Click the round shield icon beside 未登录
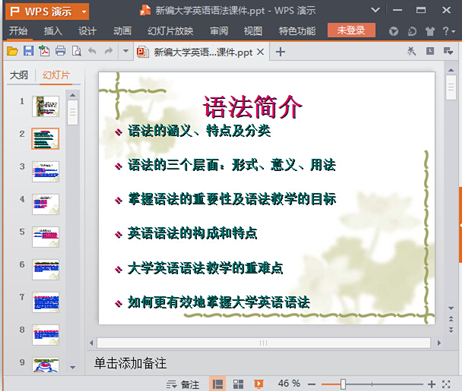The image size is (462, 391). pos(394,32)
